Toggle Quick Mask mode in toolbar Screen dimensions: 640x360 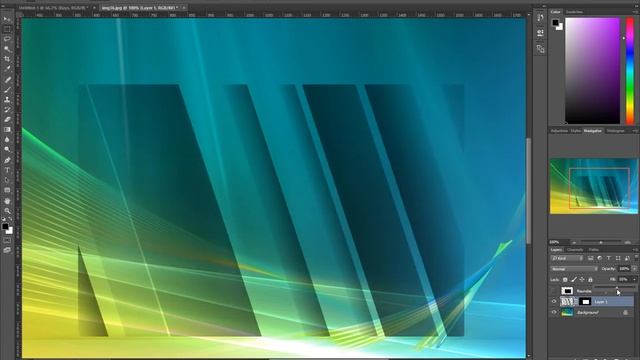pyautogui.click(x=7, y=240)
